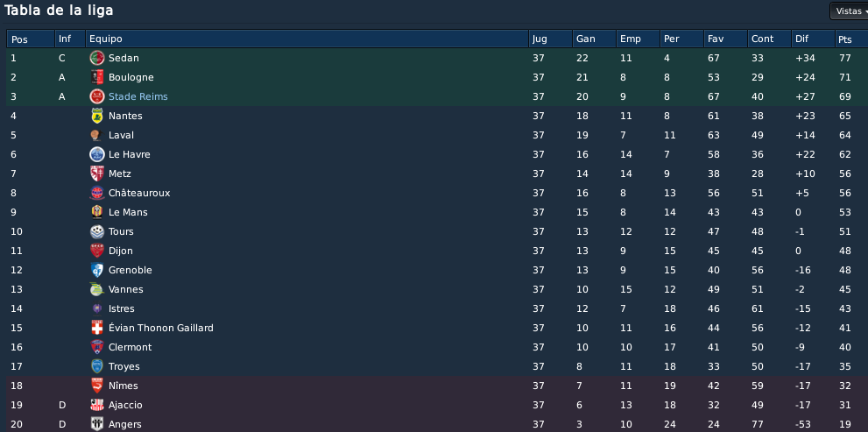
Task: Sort table by Dif column header
Action: pos(813,39)
